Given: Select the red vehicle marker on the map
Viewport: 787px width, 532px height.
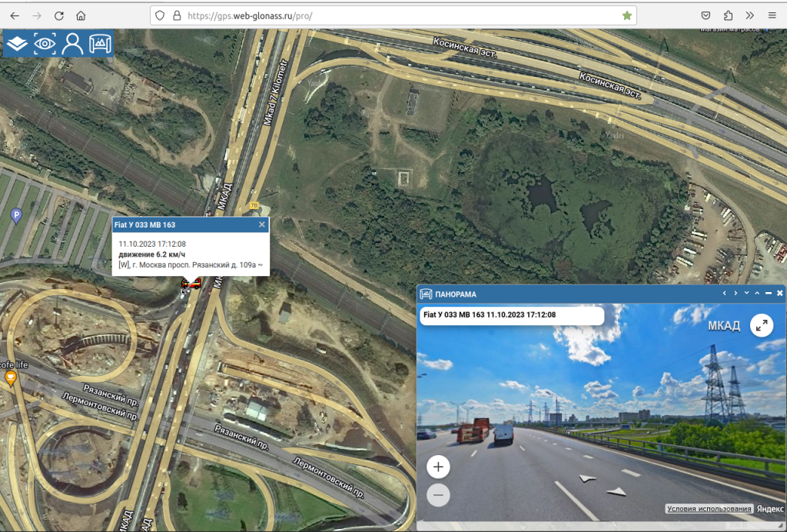Looking at the screenshot, I should (191, 284).
